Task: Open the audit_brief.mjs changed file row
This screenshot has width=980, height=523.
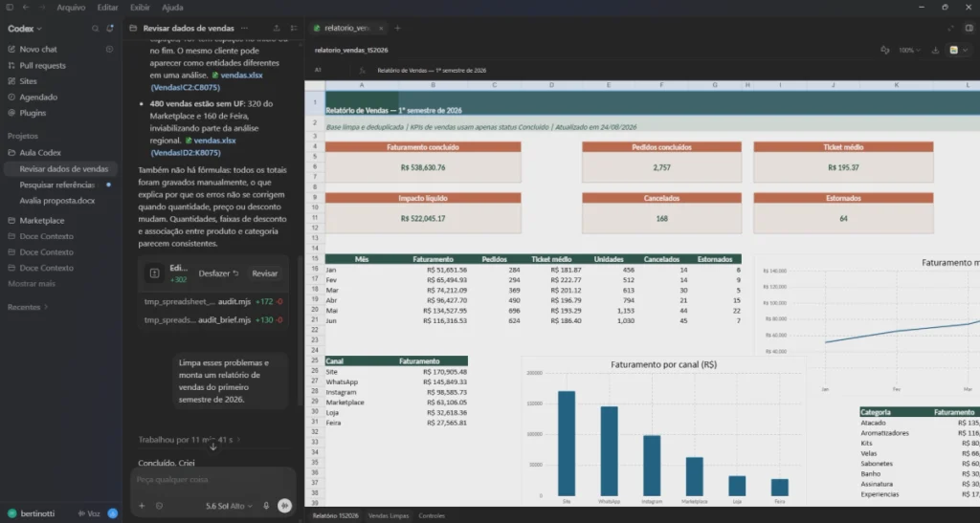Action: [x=213, y=319]
